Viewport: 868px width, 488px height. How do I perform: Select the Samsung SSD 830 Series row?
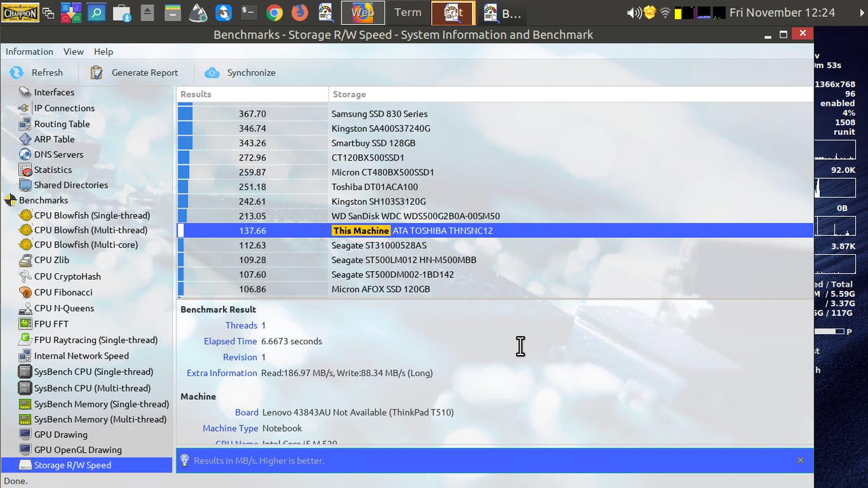[x=495, y=114]
